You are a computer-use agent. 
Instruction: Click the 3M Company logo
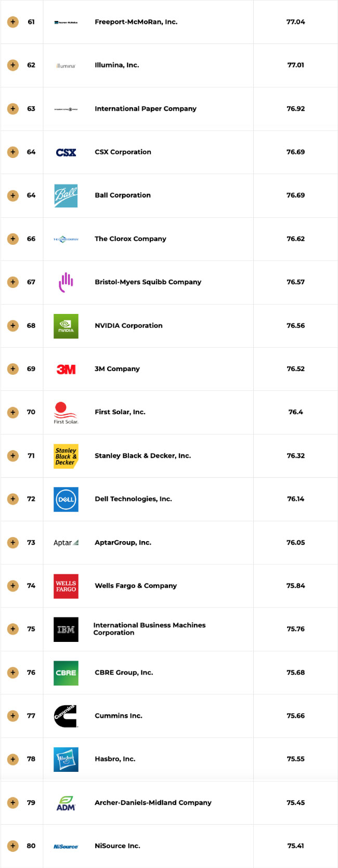coord(66,369)
